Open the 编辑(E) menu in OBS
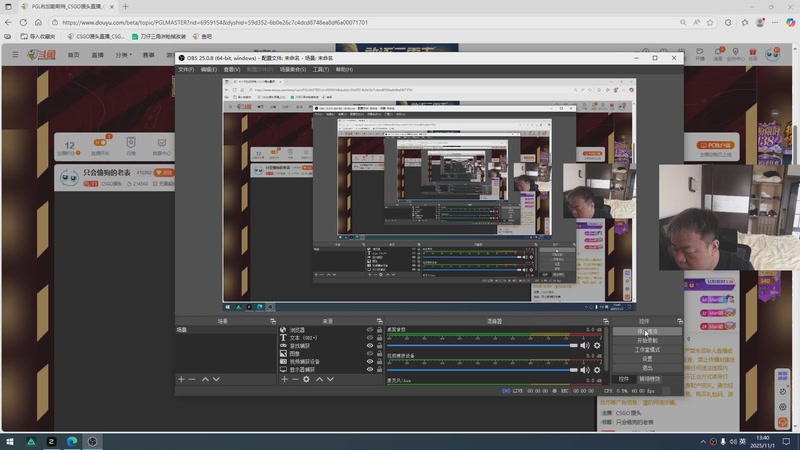The width and height of the screenshot is (800, 450). pyautogui.click(x=208, y=69)
